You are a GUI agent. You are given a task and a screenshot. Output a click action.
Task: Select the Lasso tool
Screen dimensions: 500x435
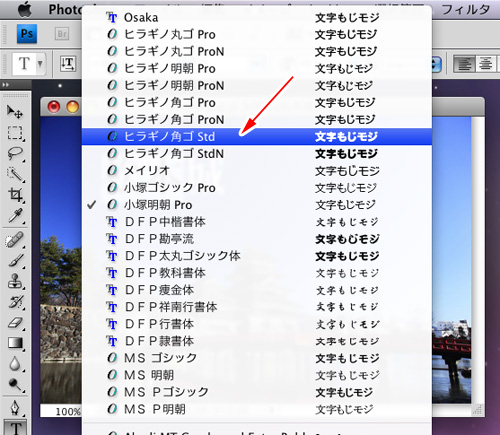tap(15, 154)
